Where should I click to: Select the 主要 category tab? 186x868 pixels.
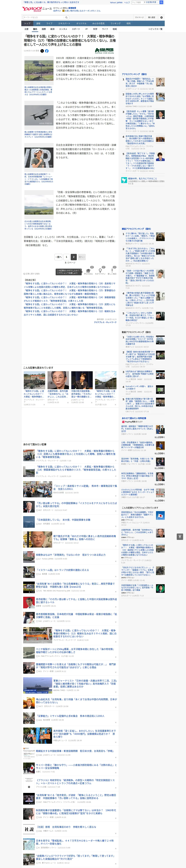(26, 29)
